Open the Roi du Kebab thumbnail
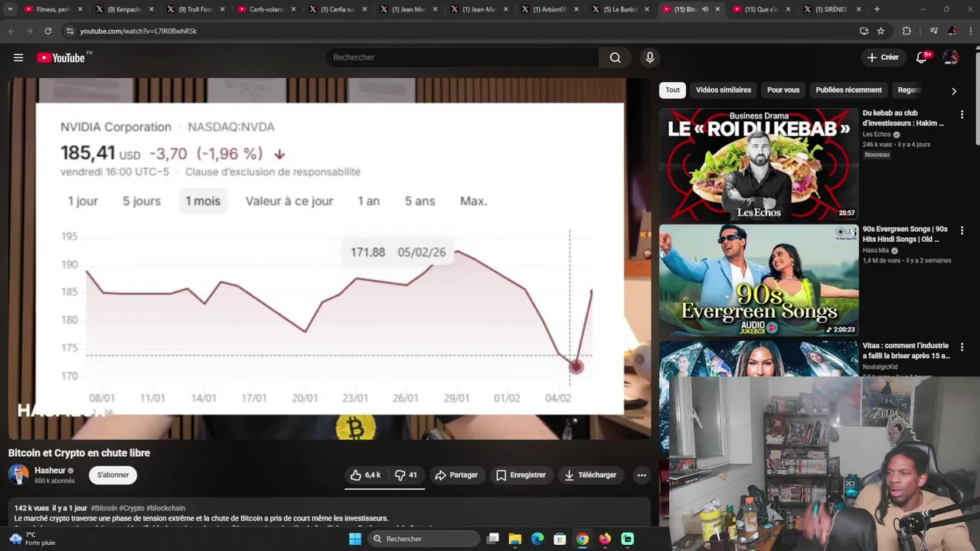This screenshot has height=551, width=980. tap(759, 164)
